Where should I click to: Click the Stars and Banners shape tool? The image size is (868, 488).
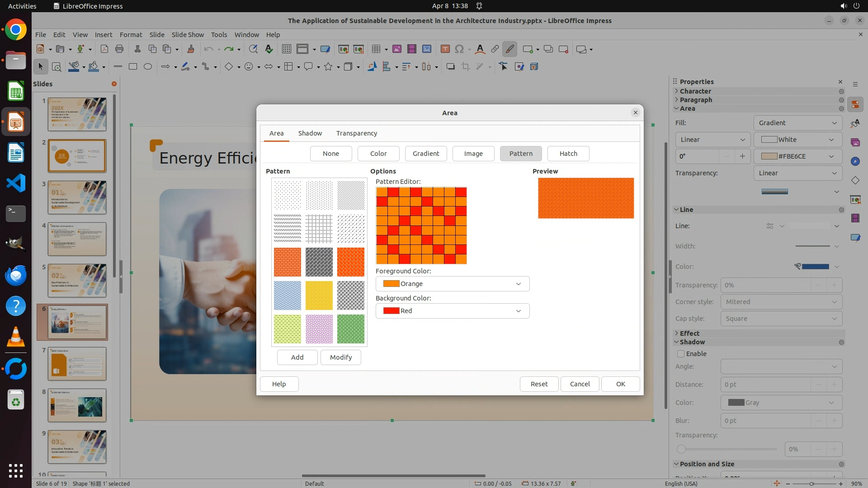(x=329, y=67)
